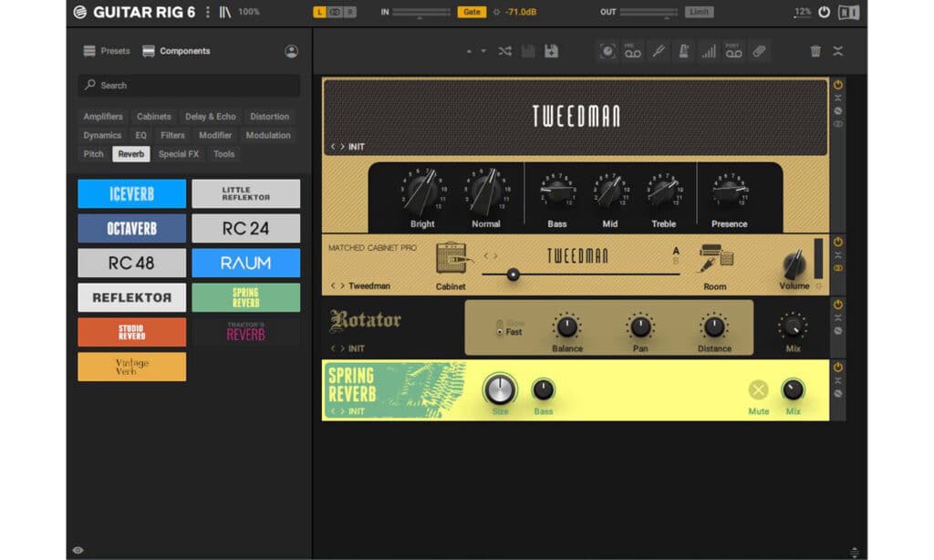Screen dimensions: 934x560
Task: Select the previous preset up arrow
Action: (469, 51)
